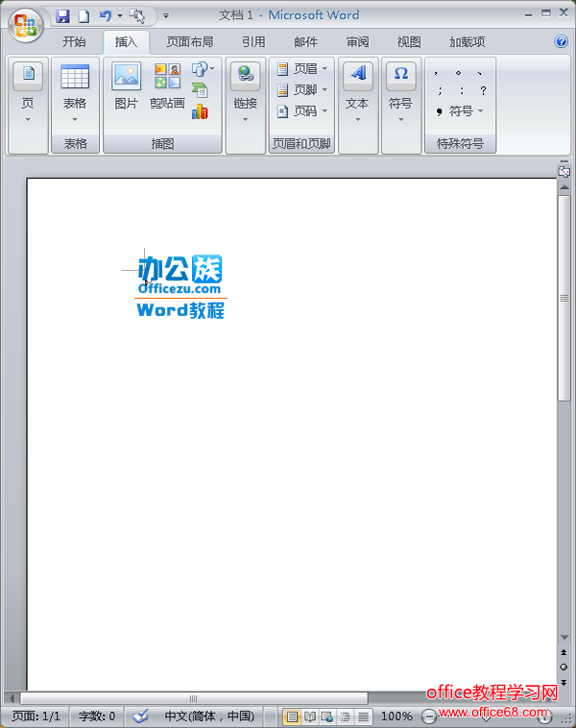Image resolution: width=576 pixels, height=728 pixels.
Task: Switch to Web Layout view
Action: tap(327, 716)
